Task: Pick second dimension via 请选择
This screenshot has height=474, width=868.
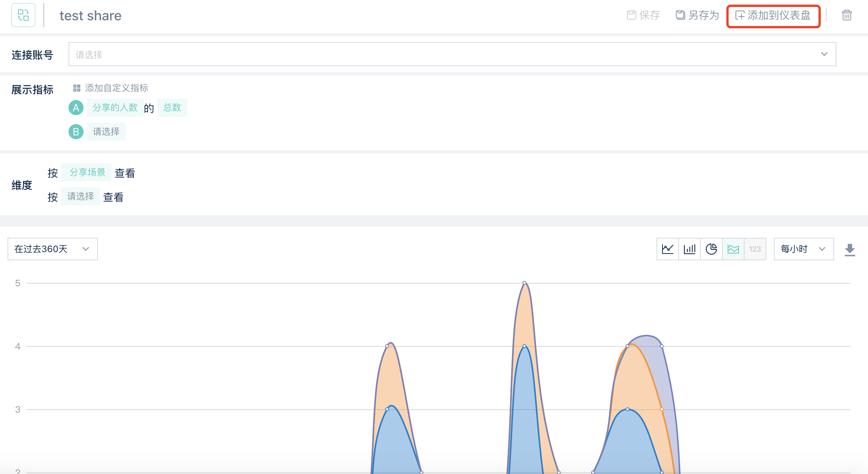Action: pyautogui.click(x=81, y=196)
